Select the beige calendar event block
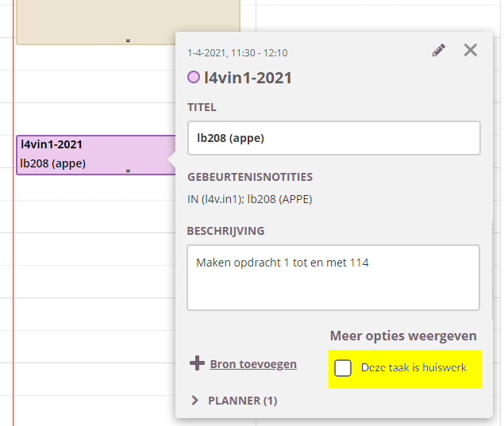This screenshot has width=504, height=426. (x=127, y=20)
